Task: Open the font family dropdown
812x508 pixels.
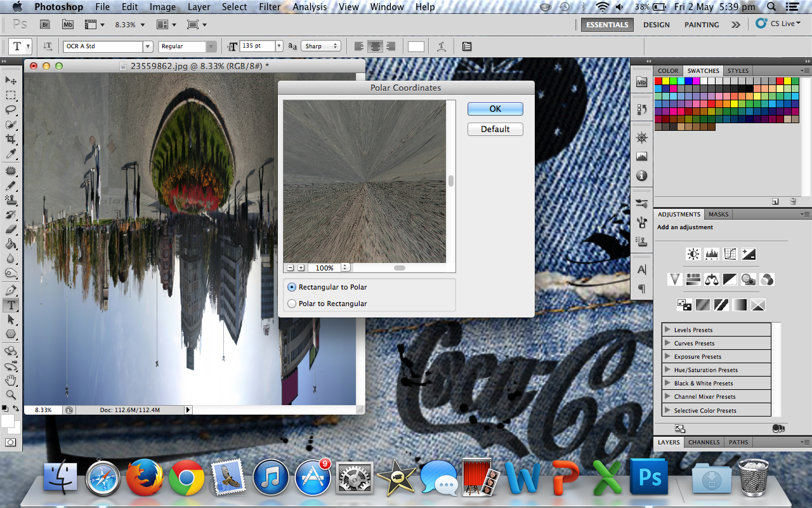Action: click(x=147, y=46)
